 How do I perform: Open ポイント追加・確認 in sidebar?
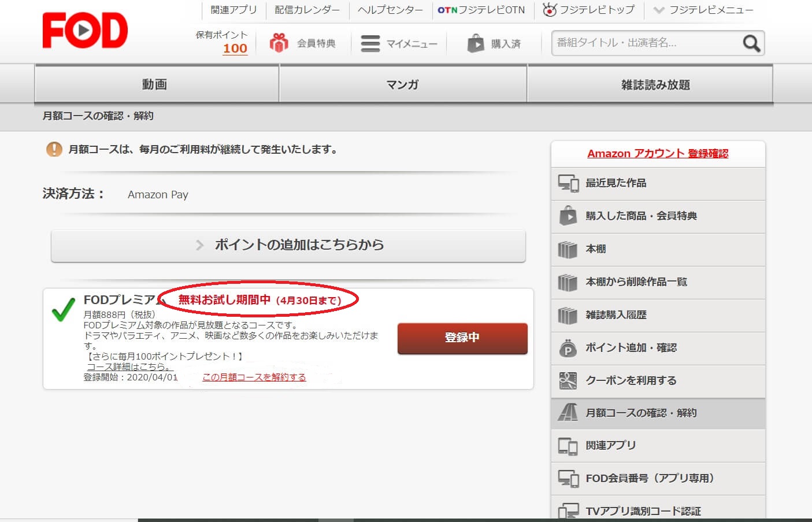tap(658, 348)
